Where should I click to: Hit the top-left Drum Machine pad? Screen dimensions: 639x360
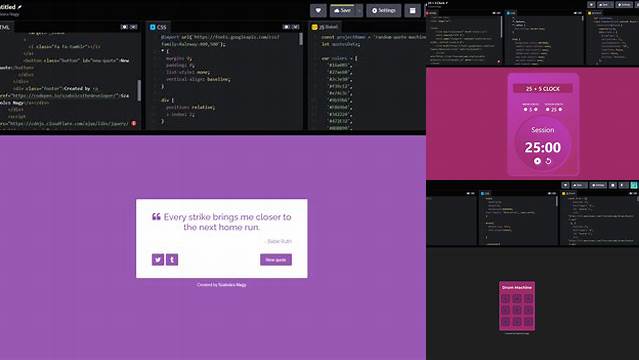[x=506, y=298]
